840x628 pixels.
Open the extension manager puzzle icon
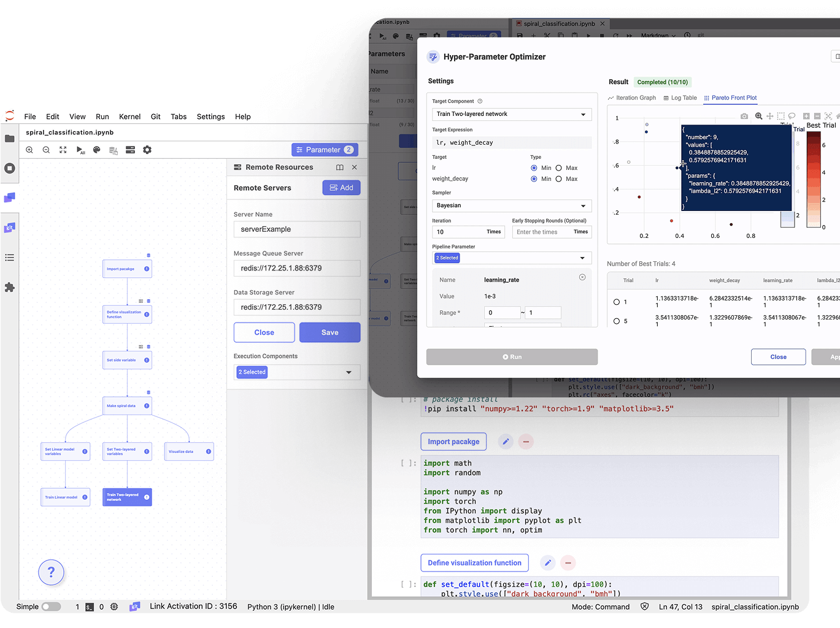coord(10,287)
